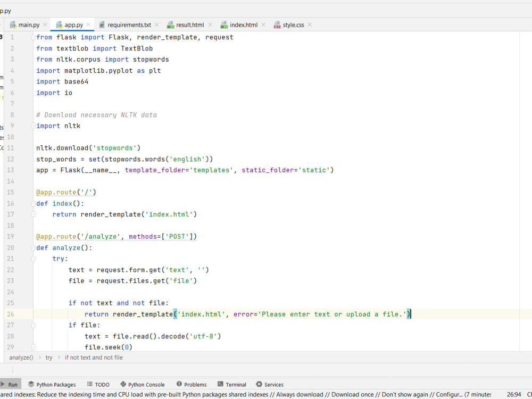
Task: Select 'if not text and not file' breadcrumb
Action: (94, 358)
